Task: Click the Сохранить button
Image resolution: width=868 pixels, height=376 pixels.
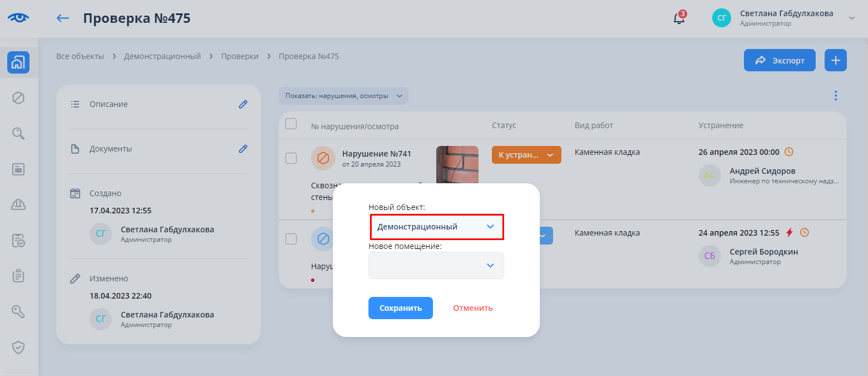Action: (x=400, y=308)
